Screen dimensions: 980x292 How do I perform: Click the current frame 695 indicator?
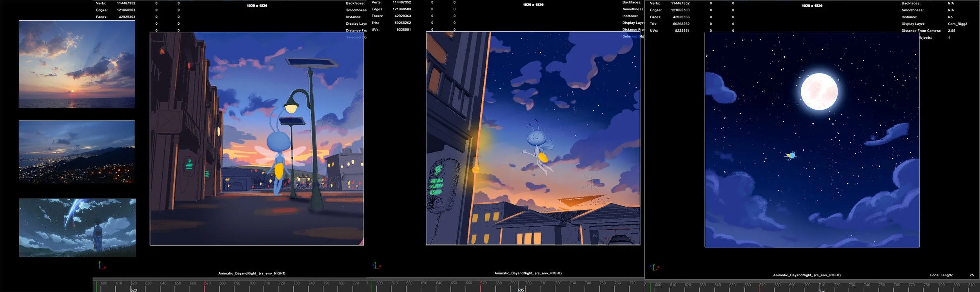[521, 290]
